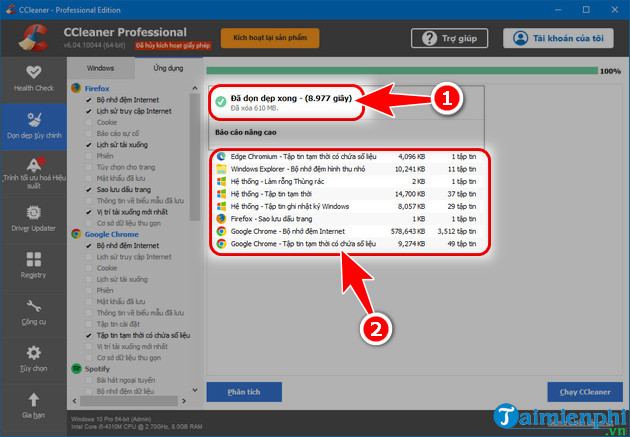Click Kích hoạt lại sản phẩm button
Image resolution: width=630 pixels, height=437 pixels.
[270, 38]
